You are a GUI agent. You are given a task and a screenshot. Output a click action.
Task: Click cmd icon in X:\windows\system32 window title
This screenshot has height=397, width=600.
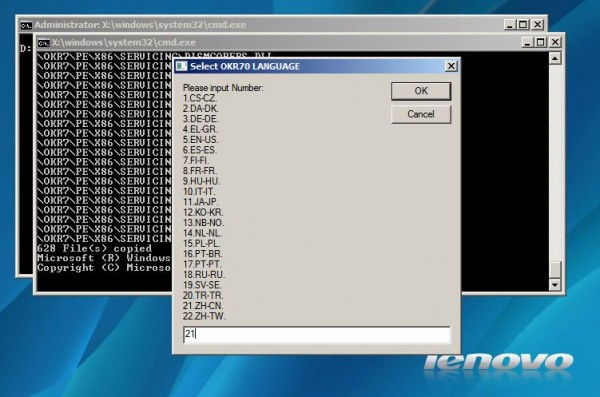coord(43,42)
